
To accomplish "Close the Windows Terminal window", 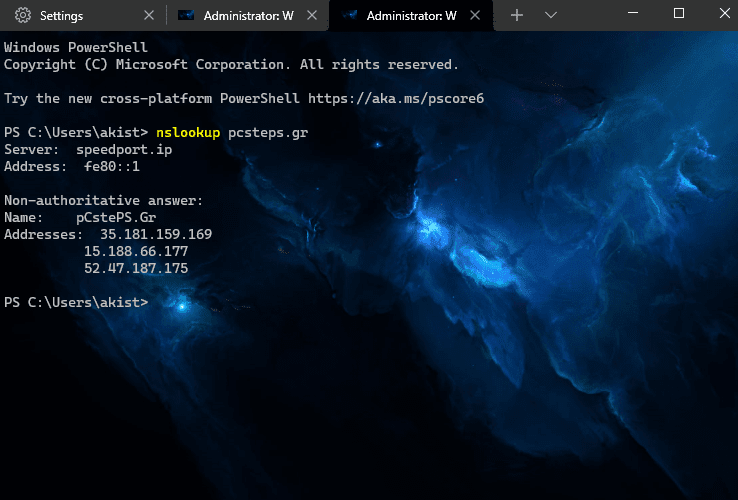I will (725, 13).
